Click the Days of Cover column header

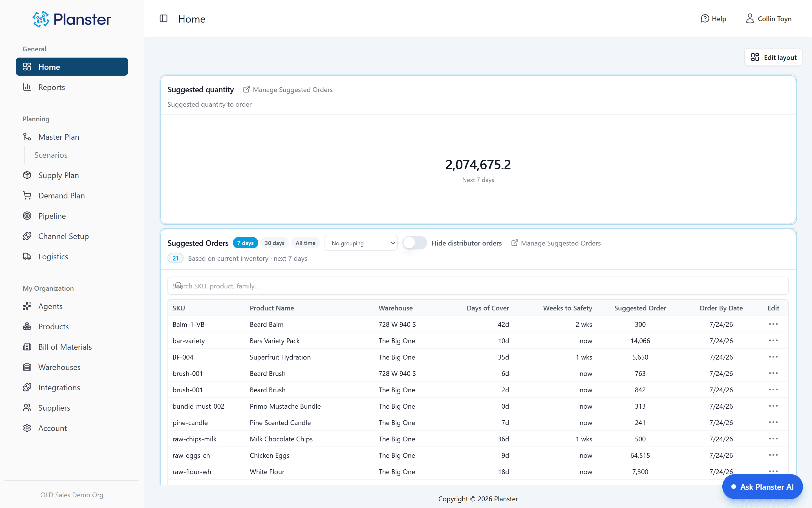[x=487, y=308]
